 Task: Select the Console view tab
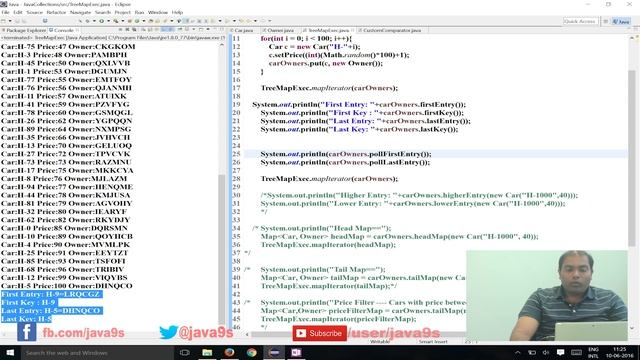(x=63, y=30)
